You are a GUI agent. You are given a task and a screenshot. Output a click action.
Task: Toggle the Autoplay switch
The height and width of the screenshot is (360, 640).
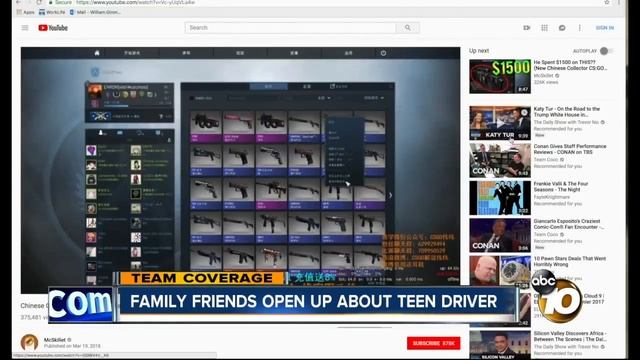(606, 51)
